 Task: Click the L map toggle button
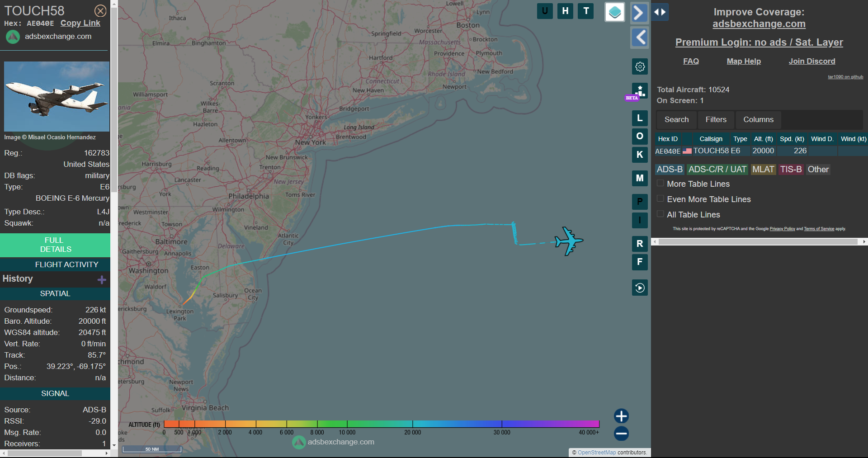click(640, 118)
